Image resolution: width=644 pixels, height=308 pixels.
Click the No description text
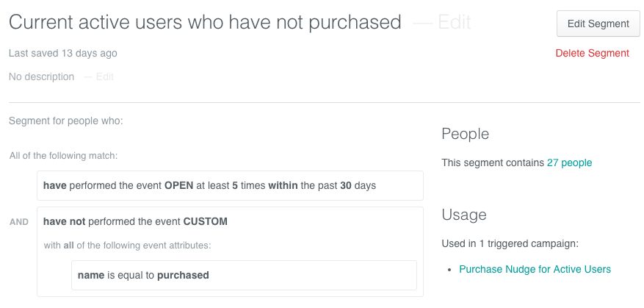[41, 77]
